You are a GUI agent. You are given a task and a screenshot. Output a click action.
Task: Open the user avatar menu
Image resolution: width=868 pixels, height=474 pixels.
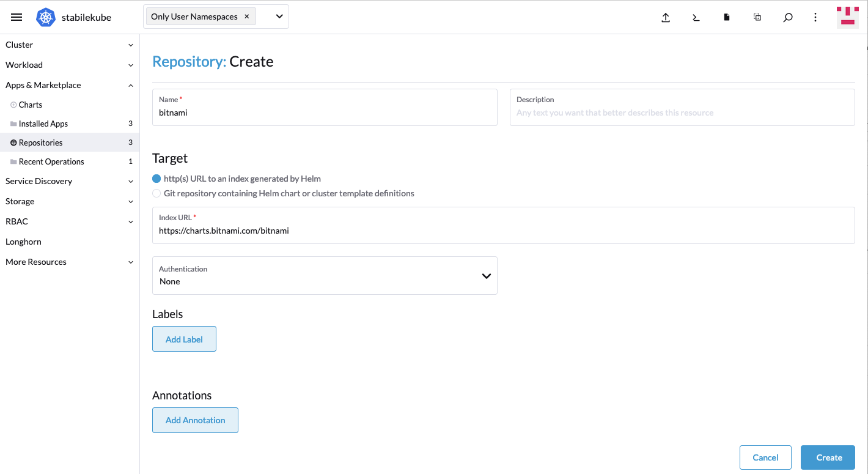pos(848,17)
